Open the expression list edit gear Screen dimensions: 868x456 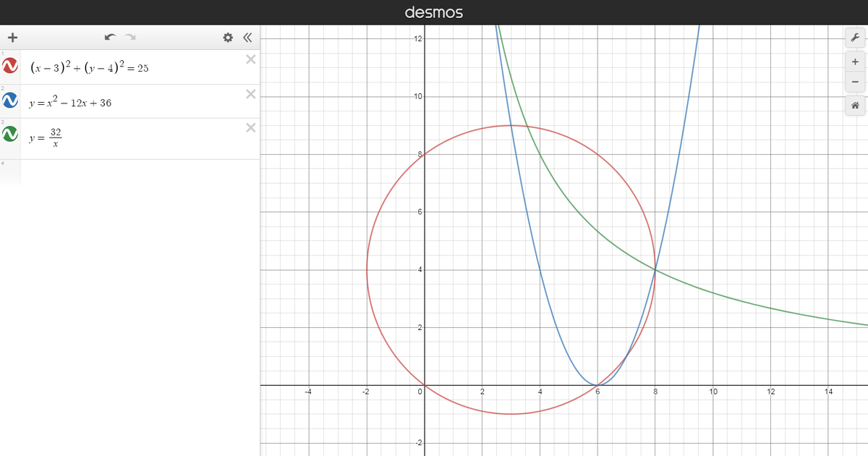tap(228, 36)
